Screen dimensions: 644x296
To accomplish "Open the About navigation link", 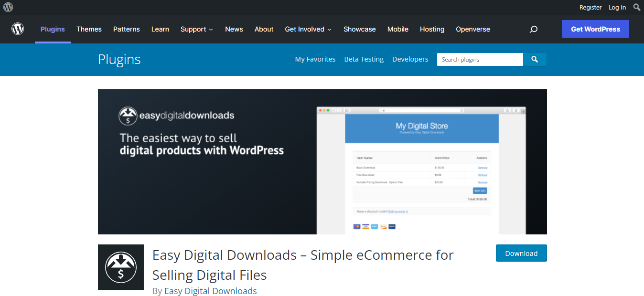I will [x=264, y=29].
